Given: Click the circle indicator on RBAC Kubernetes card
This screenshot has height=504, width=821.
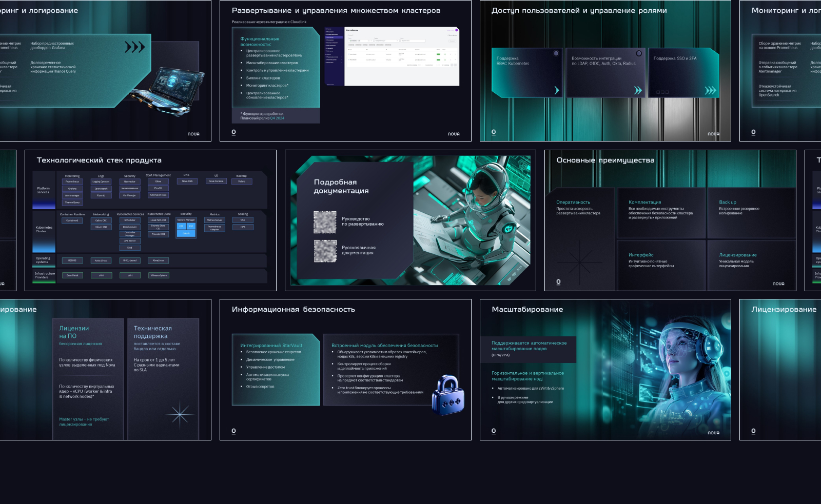Looking at the screenshot, I should (556, 53).
